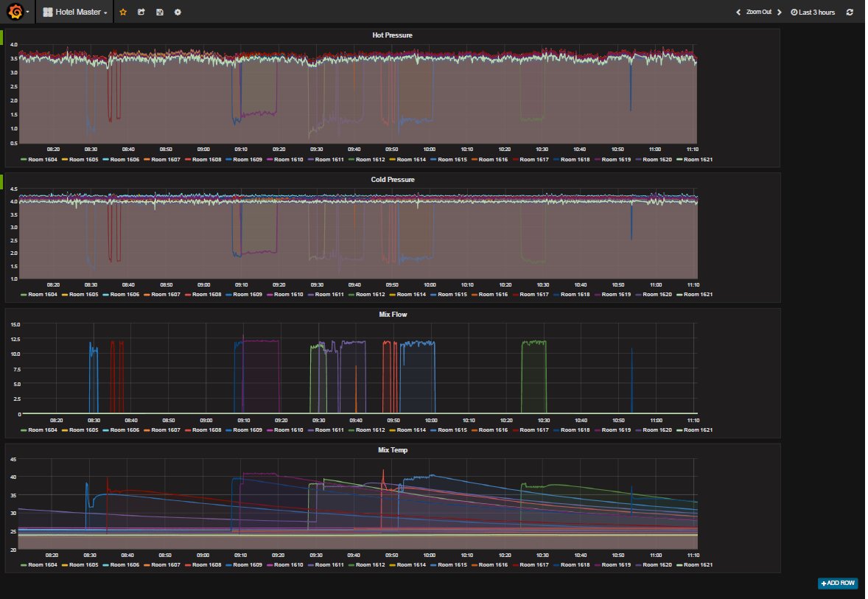Viewport: 868px width, 599px height.
Task: Click the share dashboard icon
Action: point(141,13)
